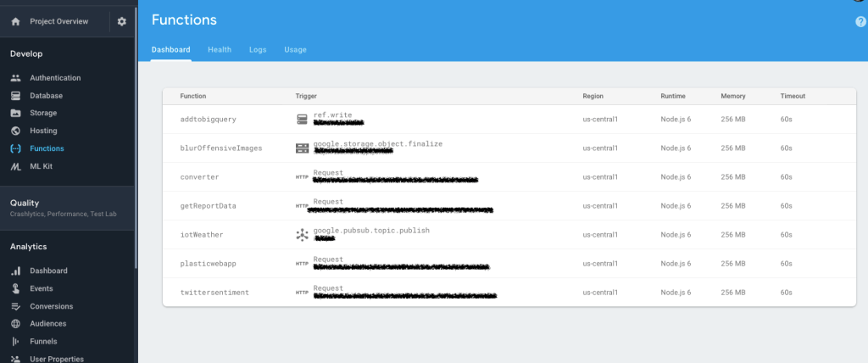The height and width of the screenshot is (363, 868).
Task: Click the sidebar vertical scrollbar
Action: [136, 138]
